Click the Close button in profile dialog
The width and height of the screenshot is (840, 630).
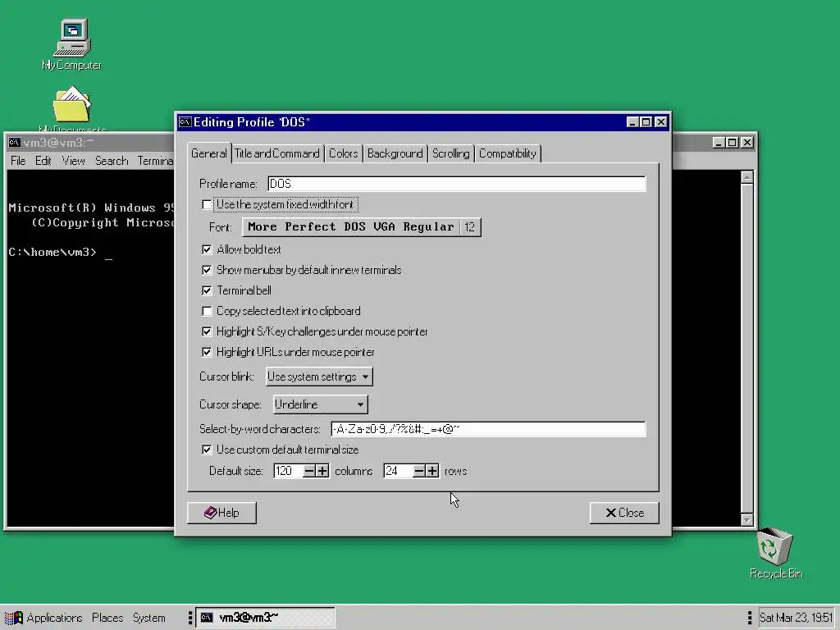[624, 513]
